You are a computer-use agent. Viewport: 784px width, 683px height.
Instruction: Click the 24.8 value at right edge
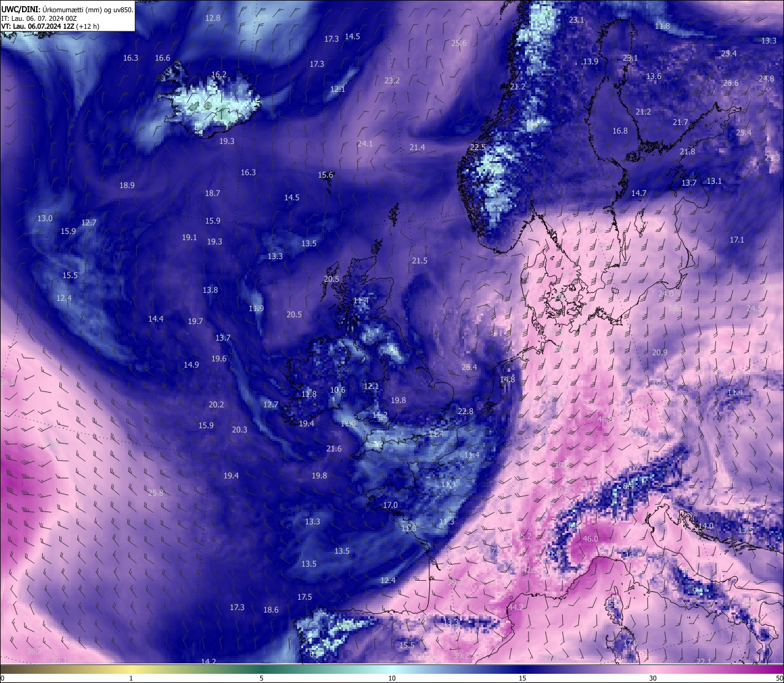766,78
